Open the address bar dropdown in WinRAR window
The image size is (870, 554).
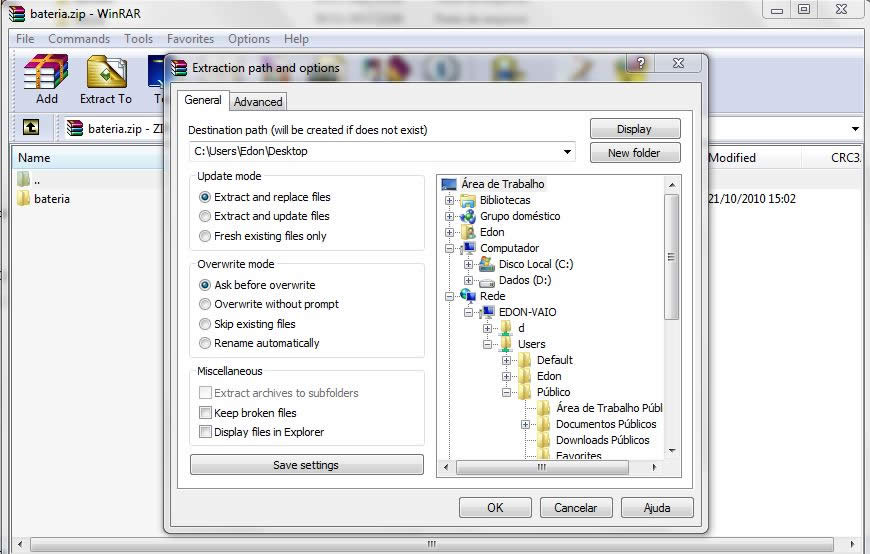tap(855, 129)
